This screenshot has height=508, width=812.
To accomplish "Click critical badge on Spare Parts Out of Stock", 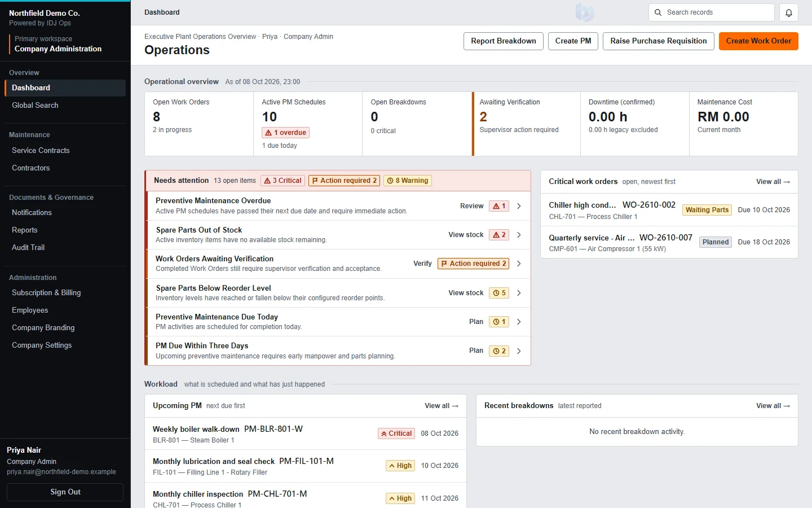I will tap(499, 235).
